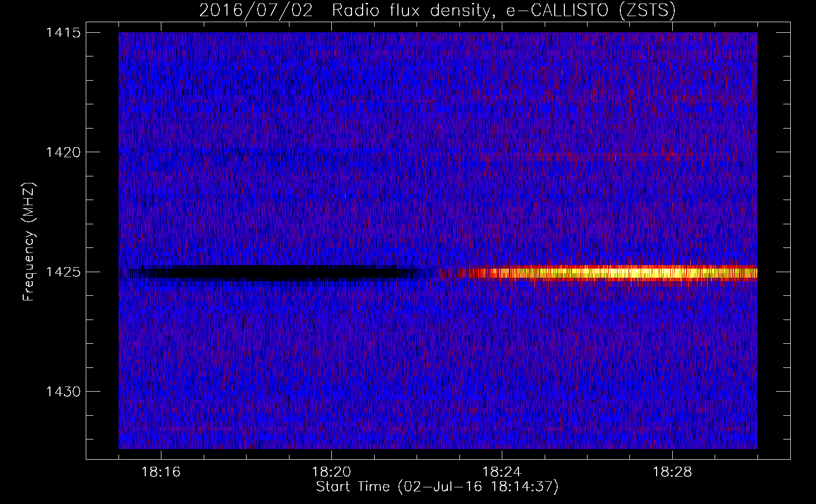Click the '18:28' time tick label
This screenshot has width=816, height=504.
point(672,472)
